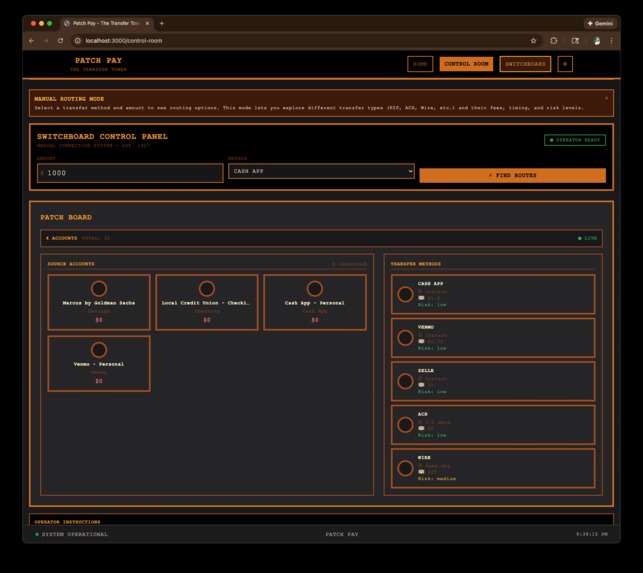Click the Cash App timing clock icon
The width and height of the screenshot is (643, 573).
tap(420, 292)
